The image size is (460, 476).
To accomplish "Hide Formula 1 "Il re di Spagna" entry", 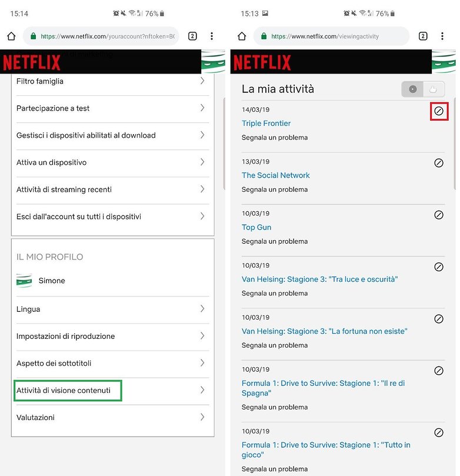I will click(x=439, y=371).
